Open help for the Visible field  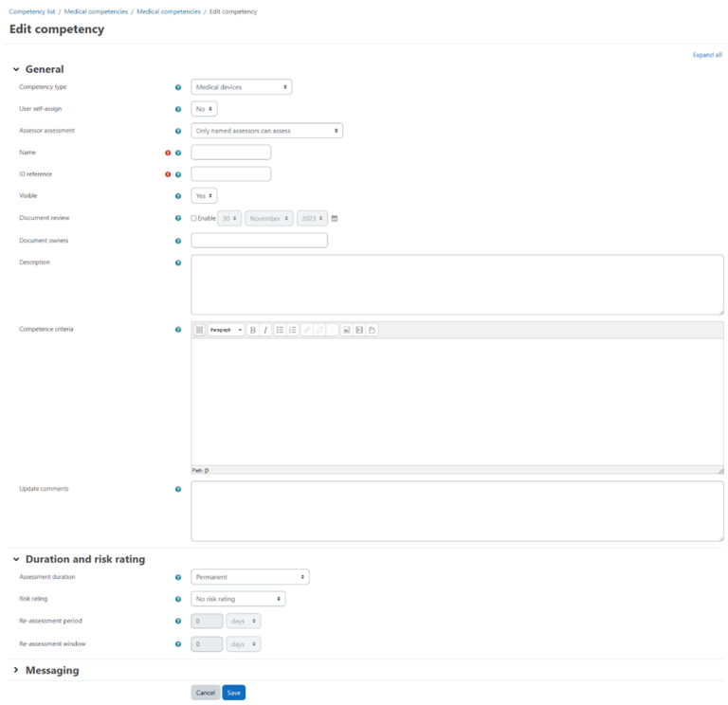coord(178,196)
